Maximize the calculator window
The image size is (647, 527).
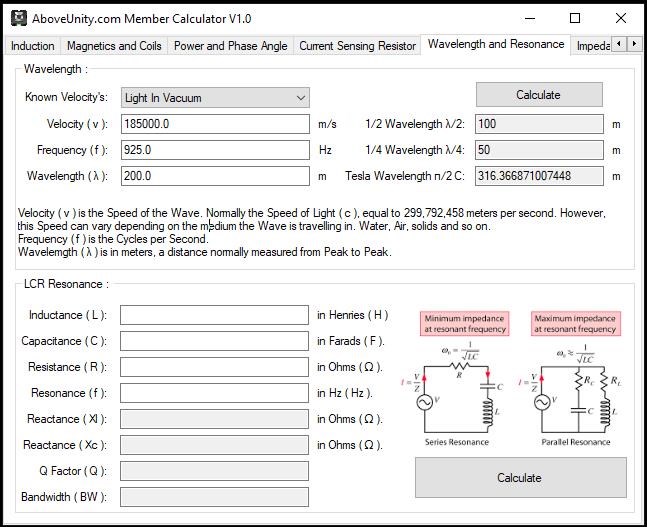pyautogui.click(x=575, y=18)
